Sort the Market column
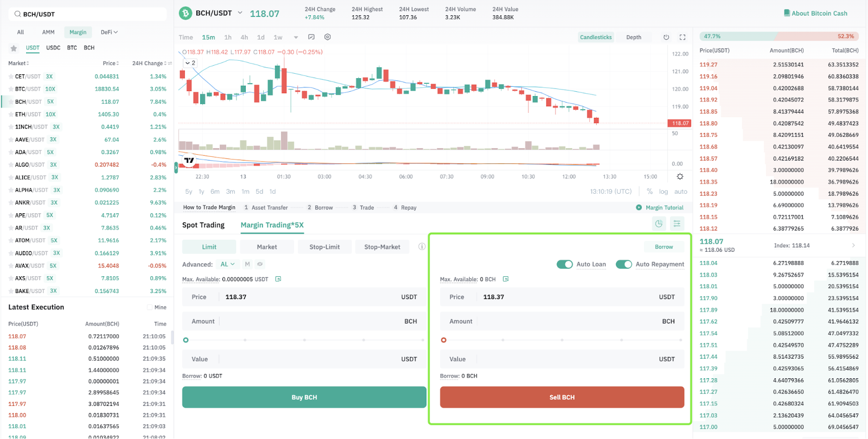 [x=18, y=63]
